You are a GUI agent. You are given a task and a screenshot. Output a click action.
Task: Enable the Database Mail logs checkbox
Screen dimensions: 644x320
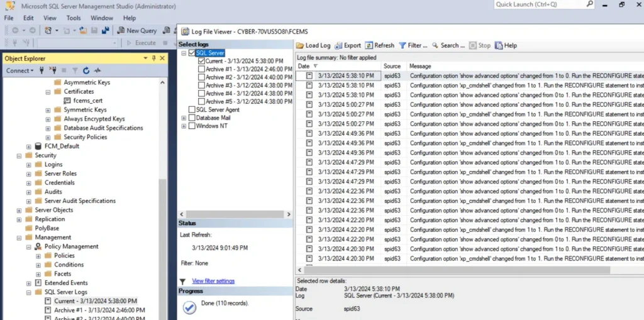pos(192,118)
